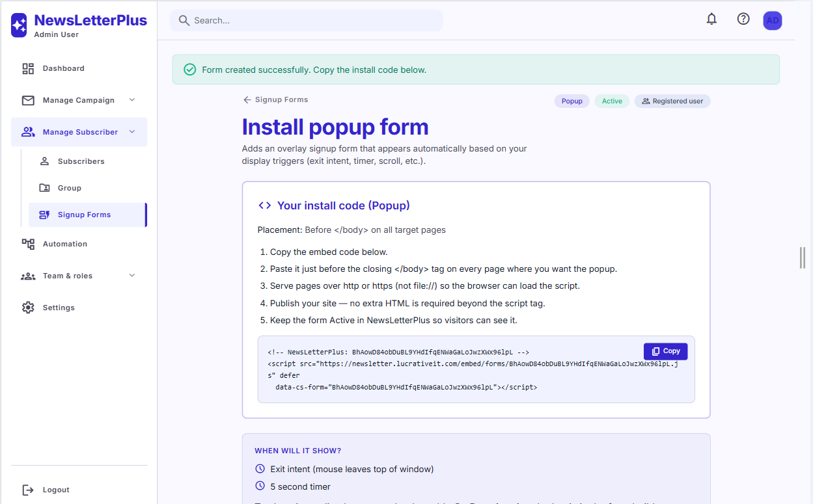Click the '5 second timer' text
Screen dimensions: 813x504
tap(301, 486)
